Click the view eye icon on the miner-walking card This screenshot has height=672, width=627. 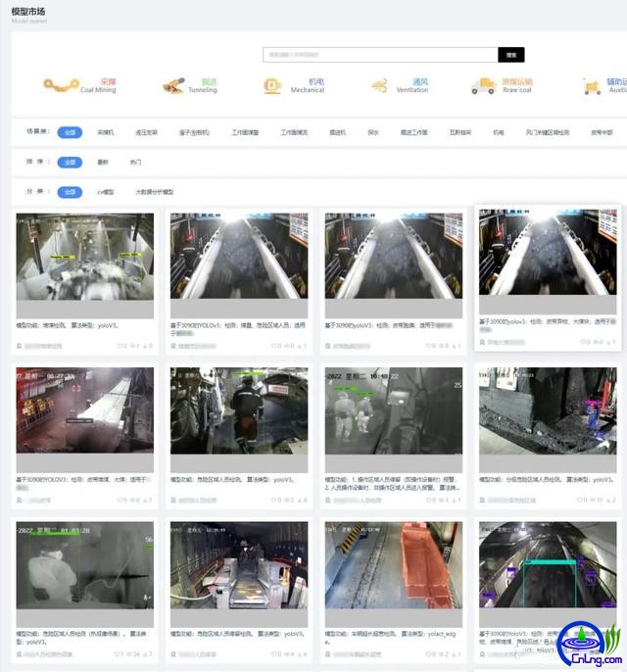pos(287,501)
